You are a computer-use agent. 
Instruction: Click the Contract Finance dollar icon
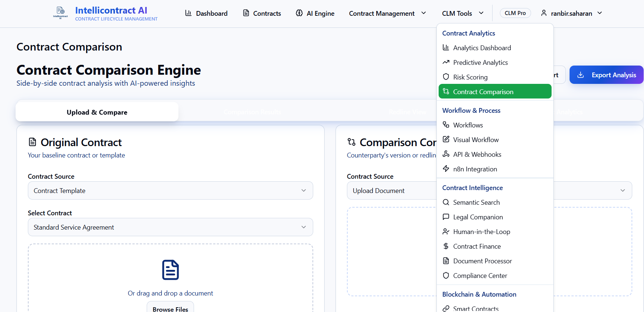446,246
